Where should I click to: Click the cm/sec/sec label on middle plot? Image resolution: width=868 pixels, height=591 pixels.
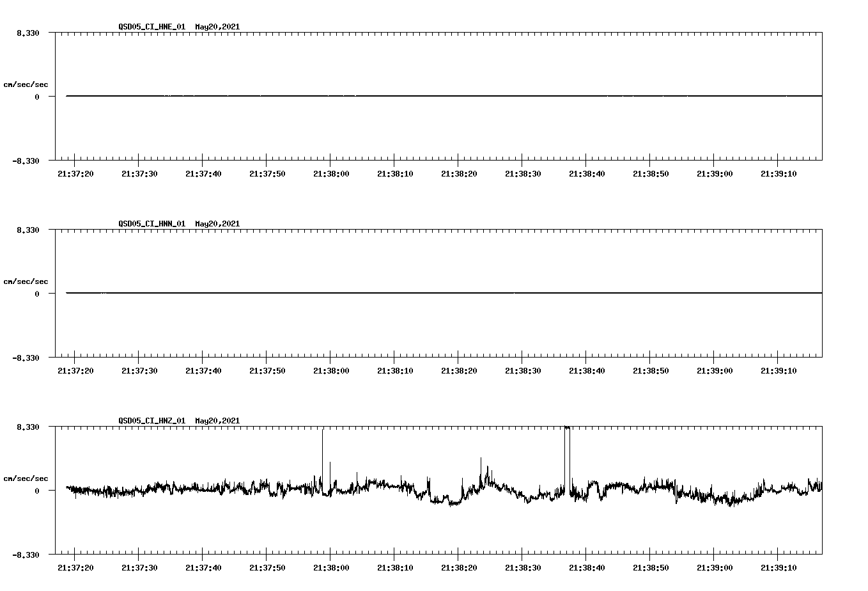tap(26, 281)
